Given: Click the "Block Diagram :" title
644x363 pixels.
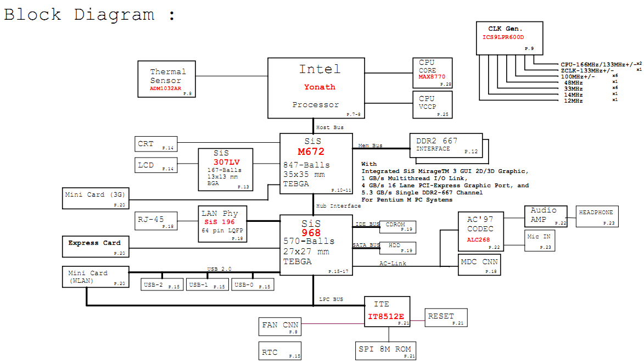Looking at the screenshot, I should click(89, 15).
